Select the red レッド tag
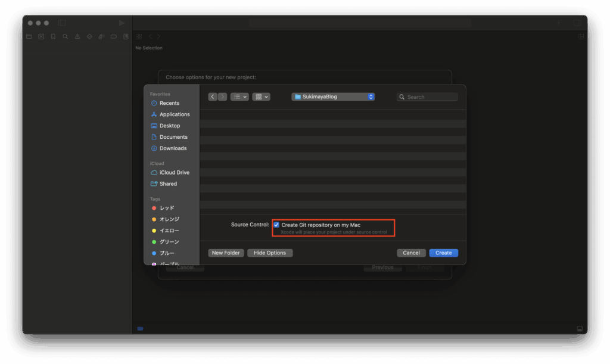 tap(163, 208)
